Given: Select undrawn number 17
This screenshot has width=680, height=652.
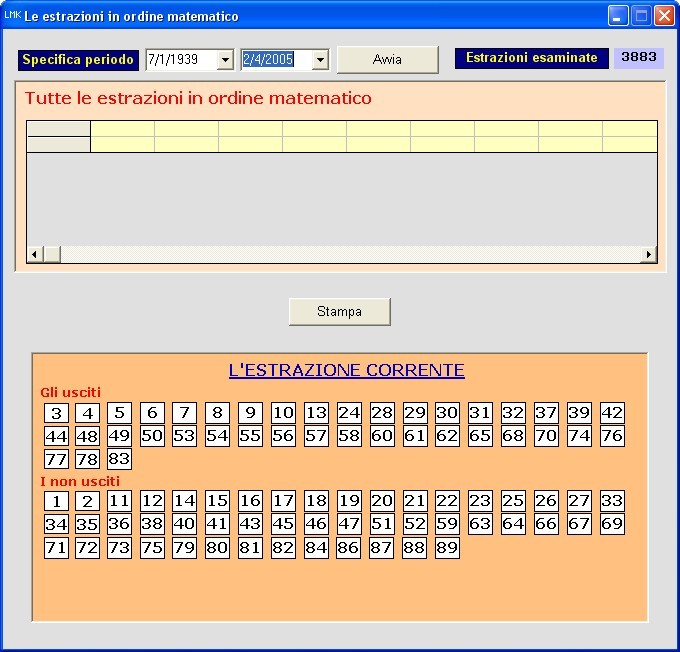Looking at the screenshot, I should tap(283, 501).
